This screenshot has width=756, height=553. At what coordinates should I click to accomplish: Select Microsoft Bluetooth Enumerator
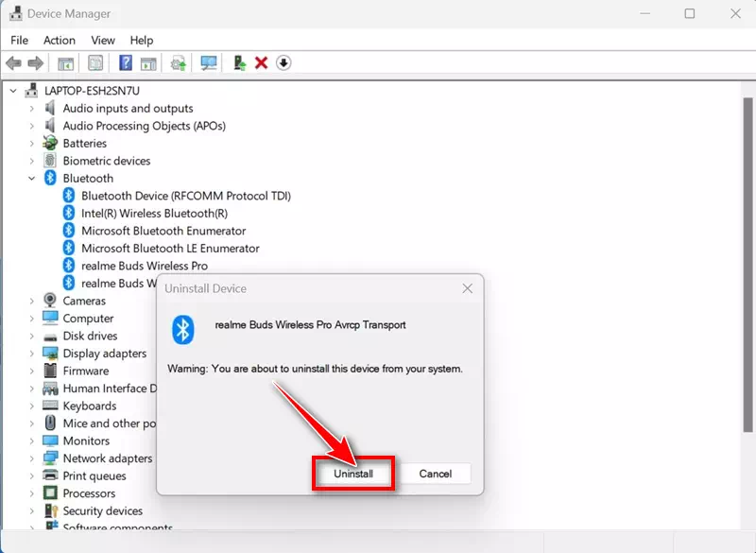pos(163,231)
